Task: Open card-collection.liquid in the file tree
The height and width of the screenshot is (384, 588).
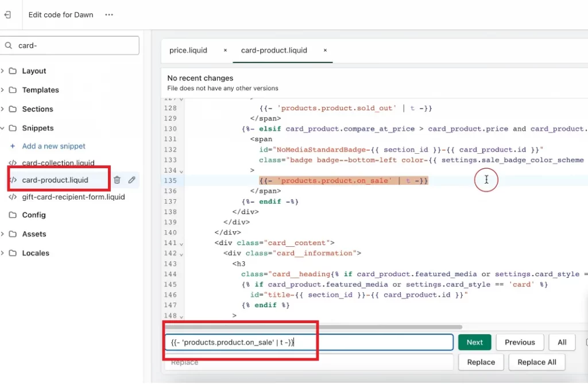Action: [58, 163]
